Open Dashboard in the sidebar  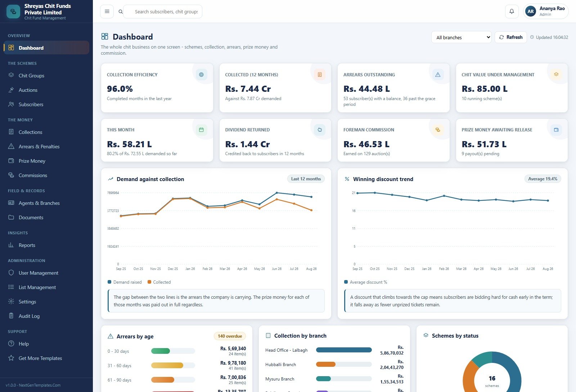(x=46, y=48)
